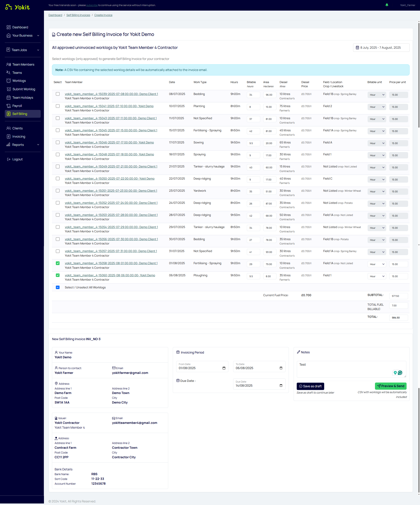Open Billable unit dropdown for Planting row
This screenshot has width=420, height=505.
377,107
